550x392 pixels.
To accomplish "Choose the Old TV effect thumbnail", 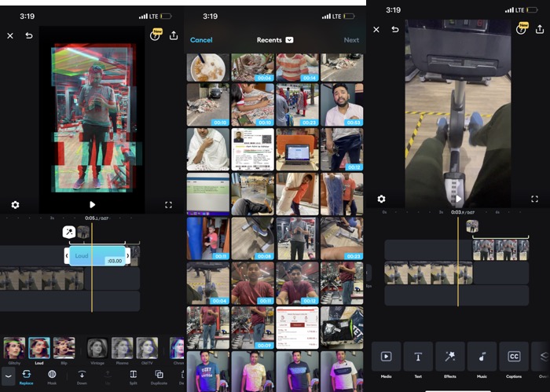I will tap(147, 348).
